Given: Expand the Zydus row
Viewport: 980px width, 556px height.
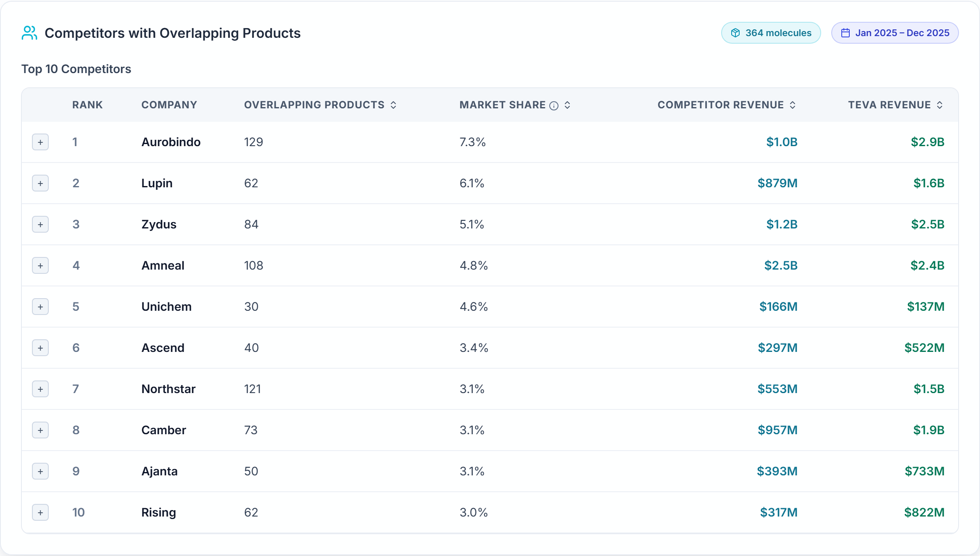Looking at the screenshot, I should 40,224.
